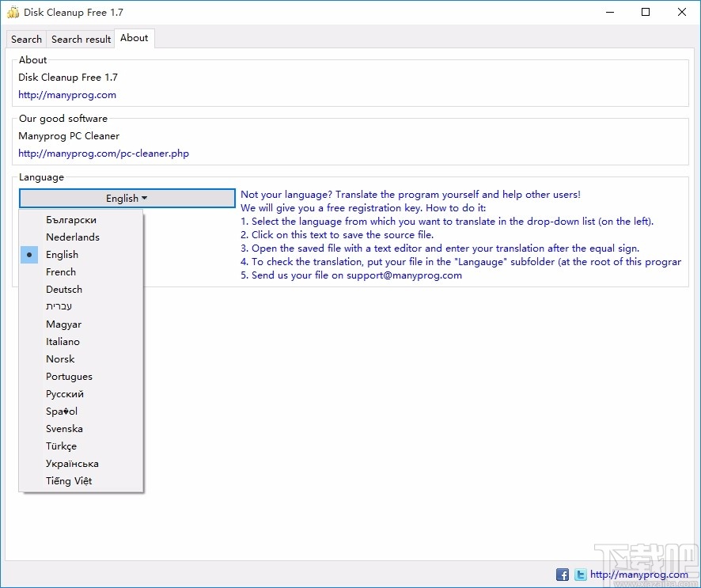Image resolution: width=701 pixels, height=588 pixels.
Task: Choose Українська from the language list
Action: point(81,464)
